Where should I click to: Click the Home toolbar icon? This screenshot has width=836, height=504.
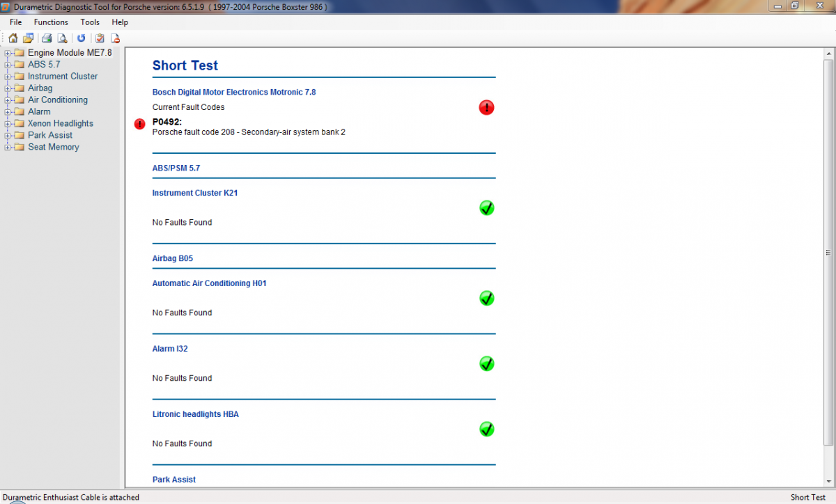click(13, 38)
